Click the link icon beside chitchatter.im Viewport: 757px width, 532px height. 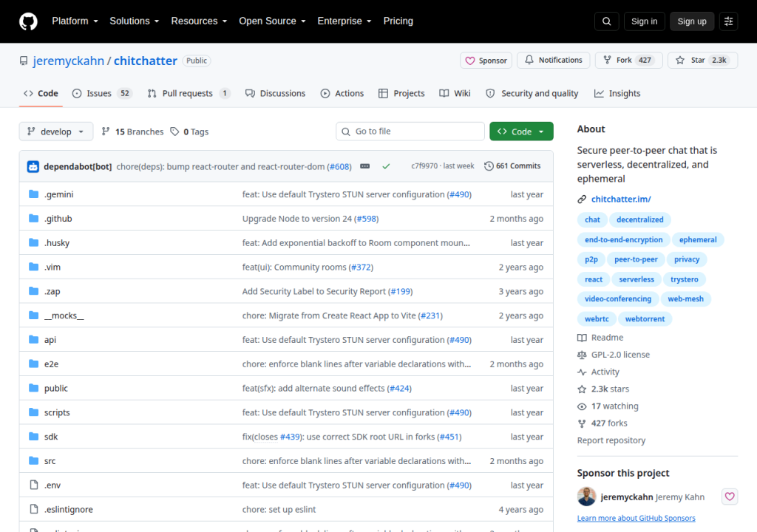click(582, 199)
